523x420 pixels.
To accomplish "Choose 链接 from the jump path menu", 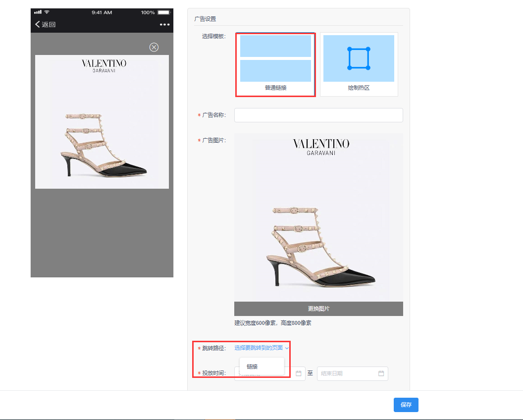I will (262, 367).
